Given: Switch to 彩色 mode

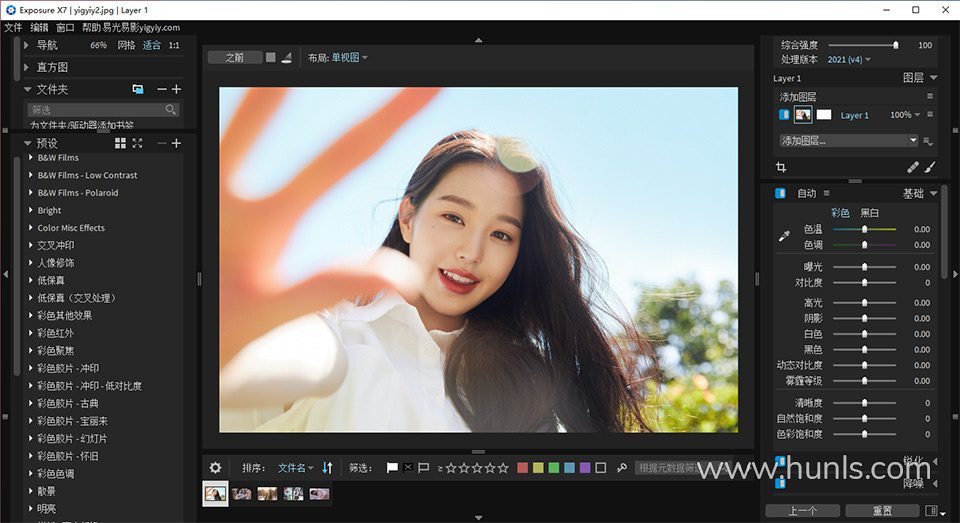Looking at the screenshot, I should (x=840, y=213).
